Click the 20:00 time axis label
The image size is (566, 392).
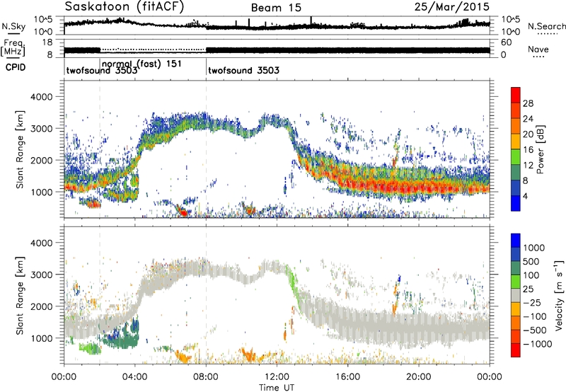point(419,377)
